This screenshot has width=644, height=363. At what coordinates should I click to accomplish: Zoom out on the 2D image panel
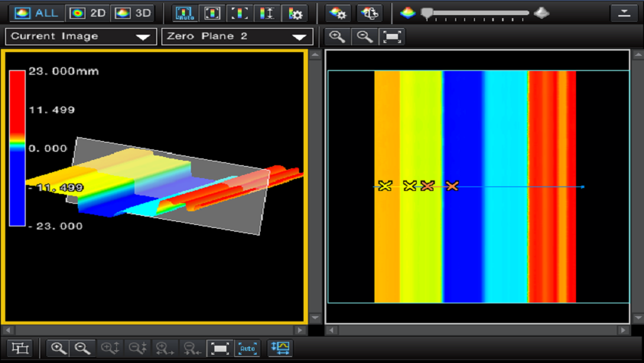tap(364, 36)
